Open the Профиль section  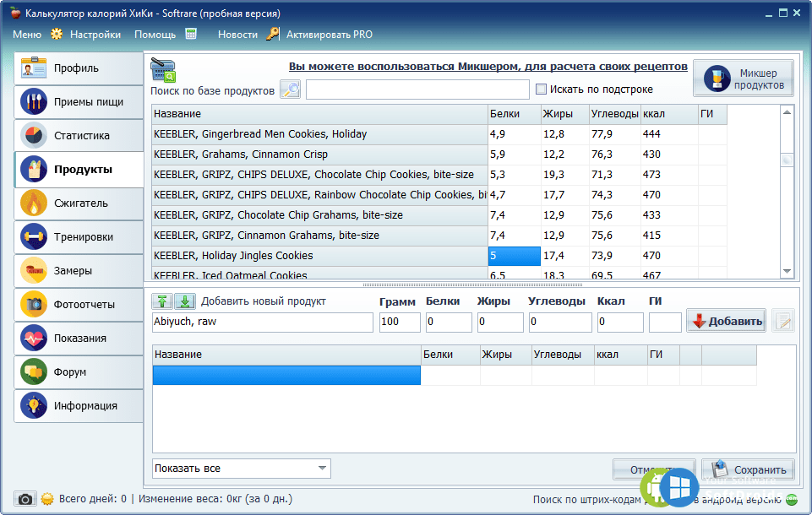(79, 68)
